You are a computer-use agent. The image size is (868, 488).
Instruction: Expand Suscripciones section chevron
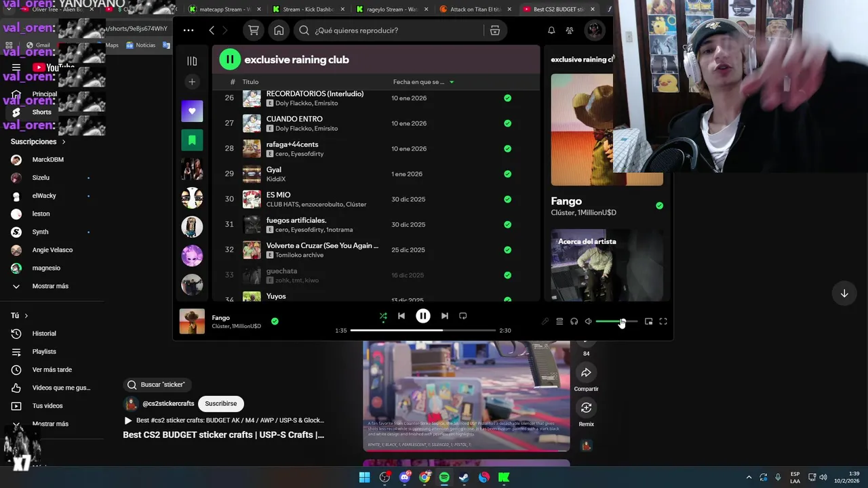[x=64, y=142]
